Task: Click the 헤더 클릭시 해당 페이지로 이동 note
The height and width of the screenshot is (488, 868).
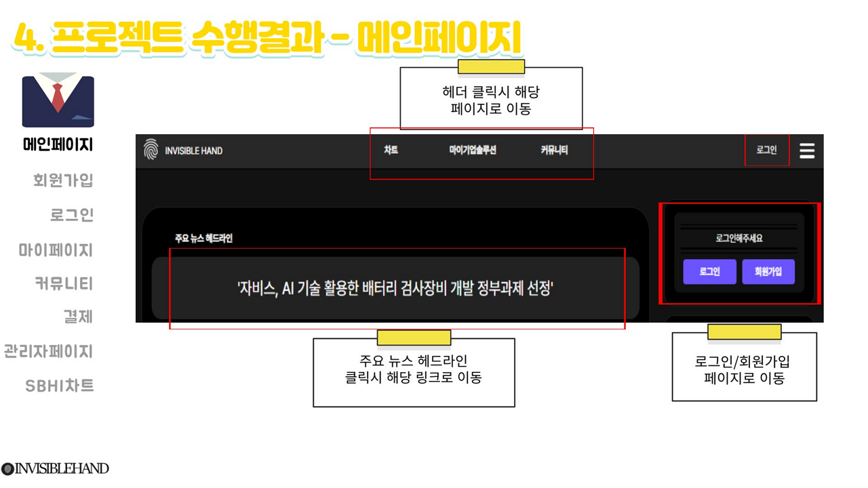Action: click(491, 100)
